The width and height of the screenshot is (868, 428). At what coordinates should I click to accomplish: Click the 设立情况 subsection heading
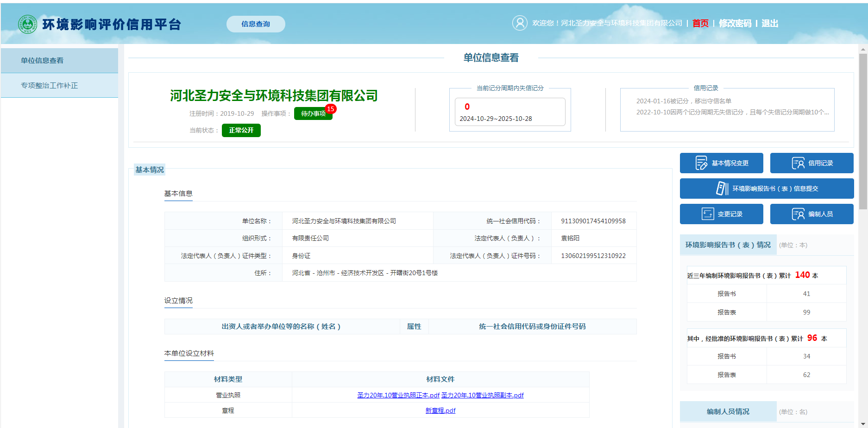(x=178, y=300)
